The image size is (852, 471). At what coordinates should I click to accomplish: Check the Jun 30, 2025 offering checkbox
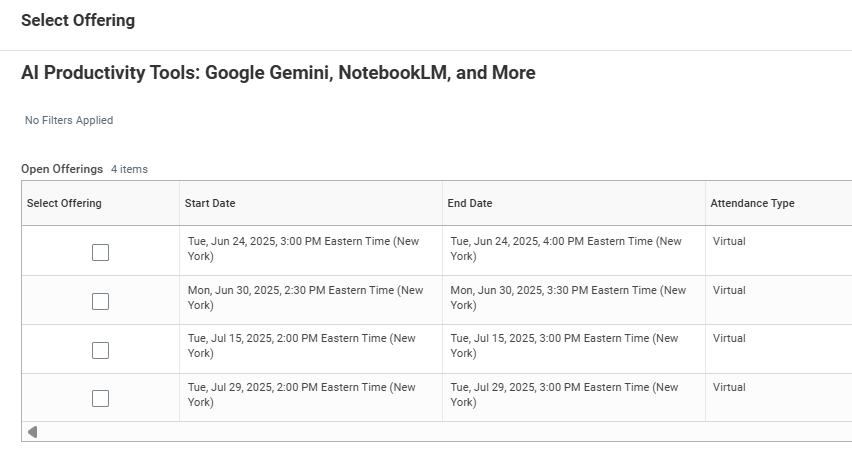101,302
